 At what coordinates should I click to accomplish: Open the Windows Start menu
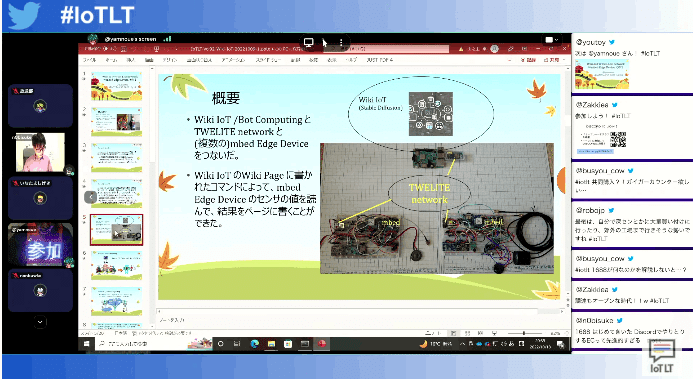(87, 344)
